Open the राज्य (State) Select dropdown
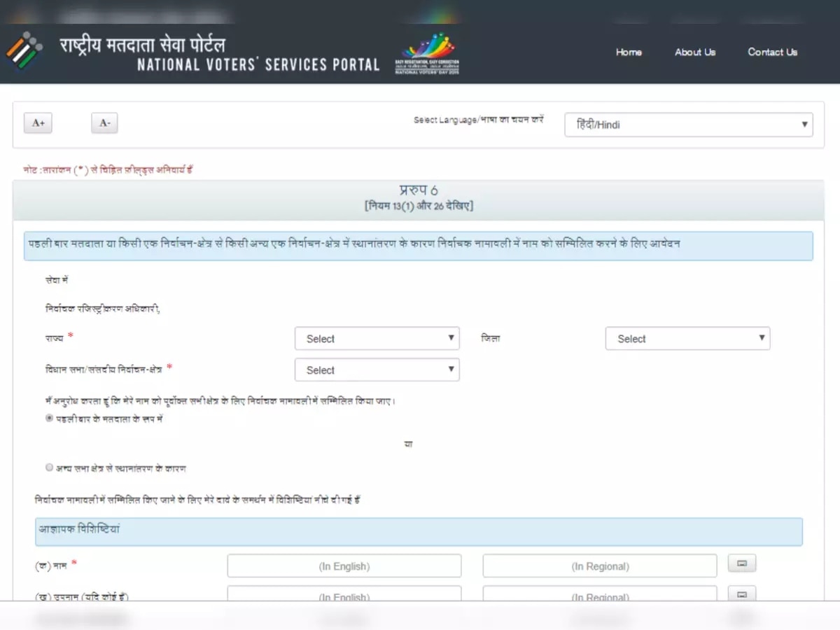This screenshot has width=840, height=630. tap(377, 338)
